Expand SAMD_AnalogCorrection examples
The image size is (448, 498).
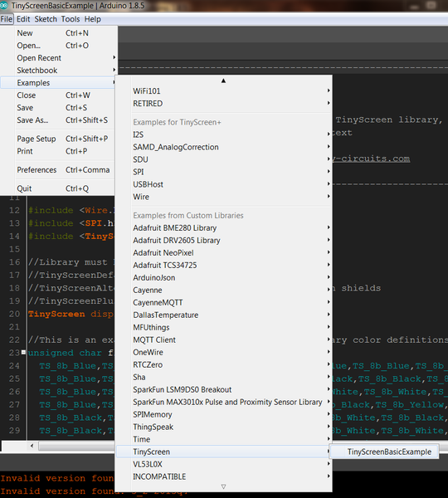[224, 147]
